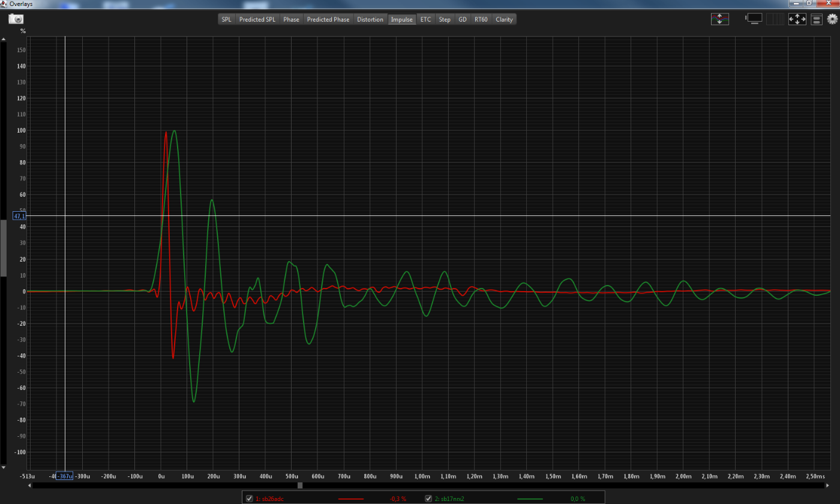Click the vertical scroll up arrow

click(x=3, y=40)
